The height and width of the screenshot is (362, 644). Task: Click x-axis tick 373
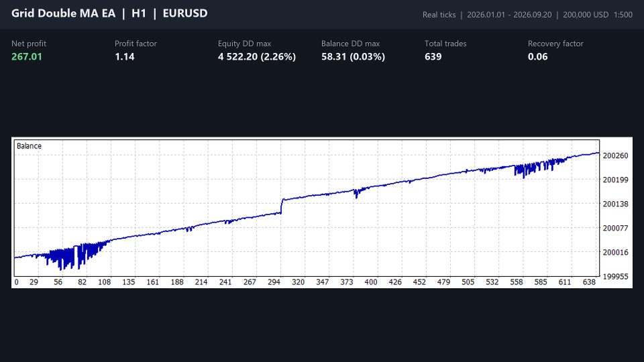[x=347, y=282]
